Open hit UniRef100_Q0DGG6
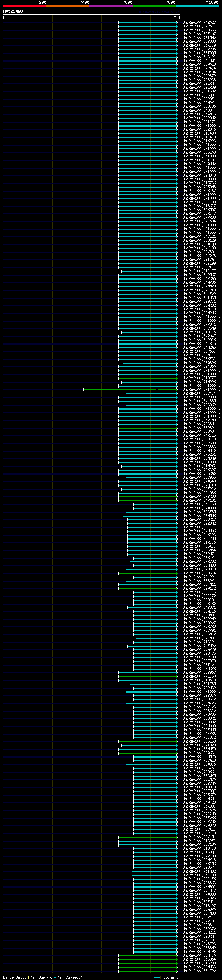222x980 pixels. coord(199,30)
